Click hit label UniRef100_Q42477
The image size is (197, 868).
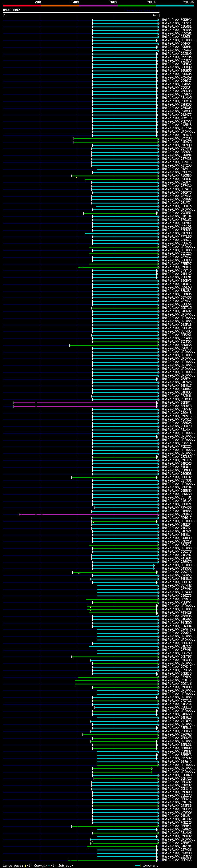(x=177, y=115)
